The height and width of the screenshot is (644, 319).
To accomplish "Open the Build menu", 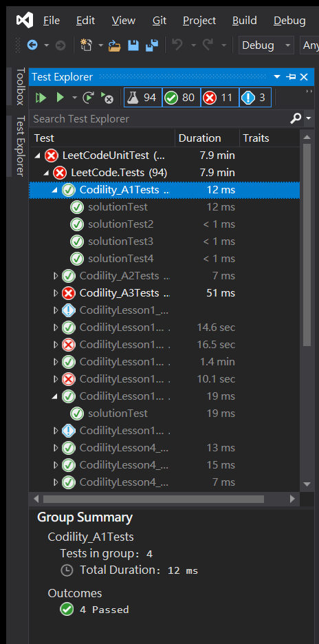I will pyautogui.click(x=245, y=21).
